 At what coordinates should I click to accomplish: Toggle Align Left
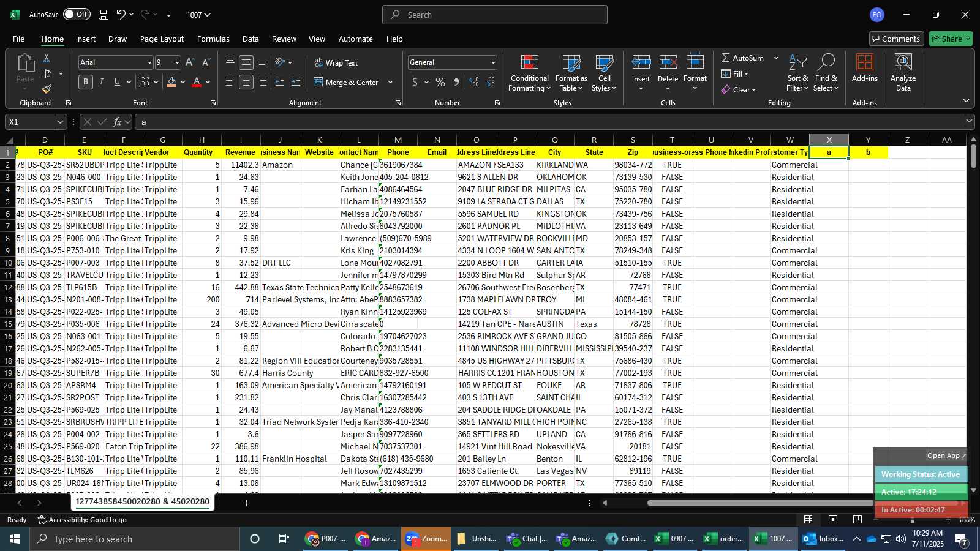pyautogui.click(x=230, y=82)
